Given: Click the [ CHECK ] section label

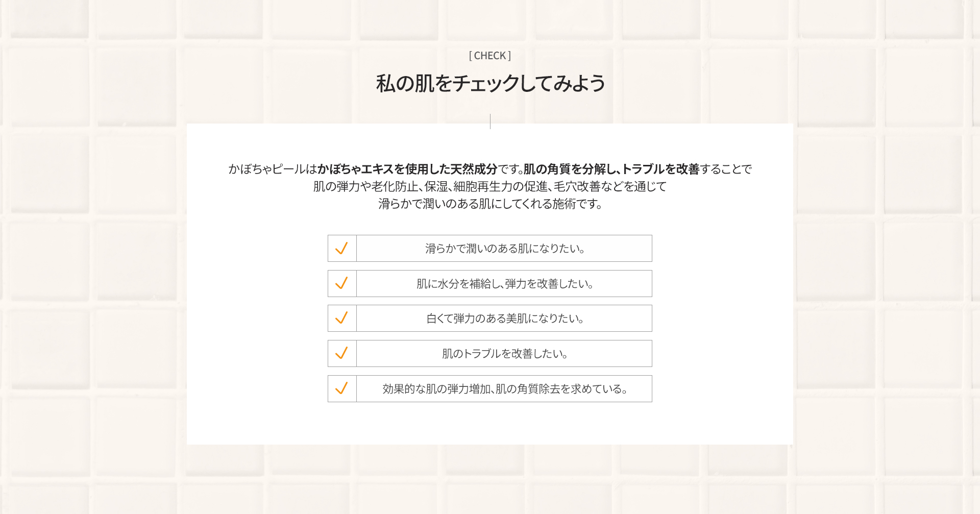Looking at the screenshot, I should 490,55.
